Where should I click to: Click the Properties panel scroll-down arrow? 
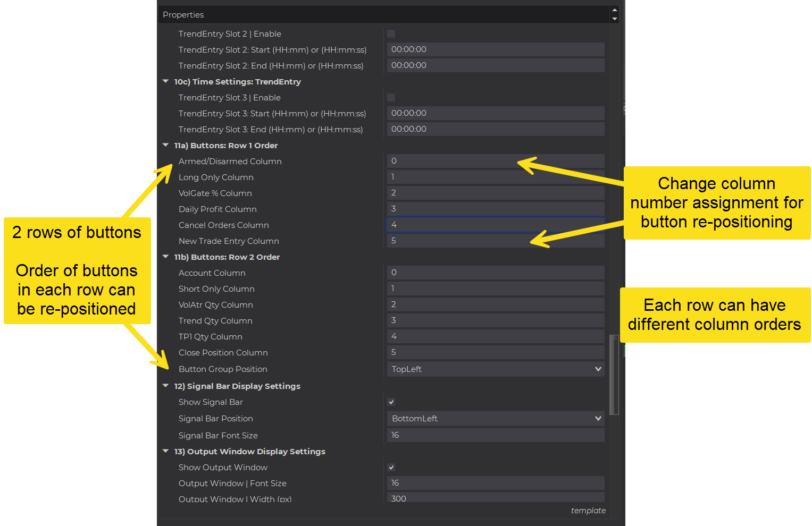click(x=615, y=19)
